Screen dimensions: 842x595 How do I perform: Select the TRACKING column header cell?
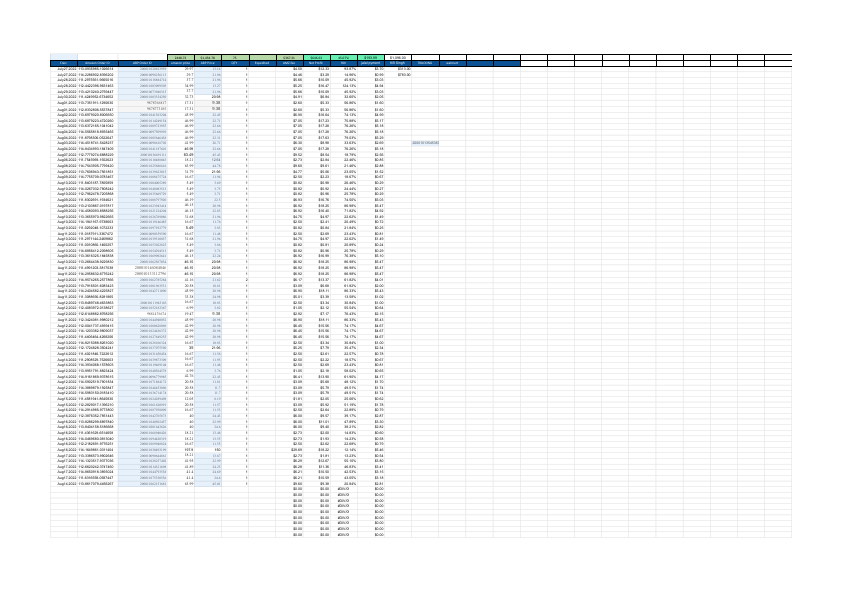(x=425, y=63)
